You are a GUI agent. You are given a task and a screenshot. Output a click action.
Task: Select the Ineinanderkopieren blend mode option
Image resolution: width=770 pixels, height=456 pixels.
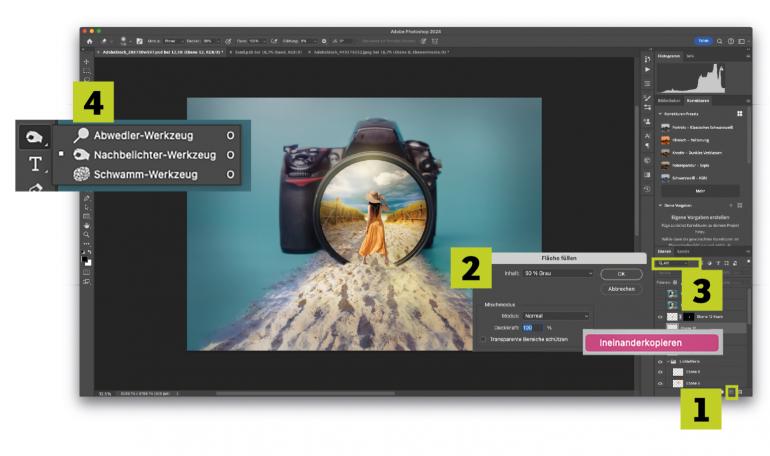tap(651, 342)
